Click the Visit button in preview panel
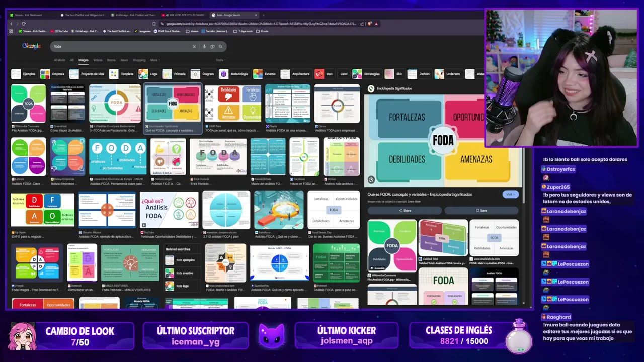Screen dimensions: 644x362 point(510,194)
